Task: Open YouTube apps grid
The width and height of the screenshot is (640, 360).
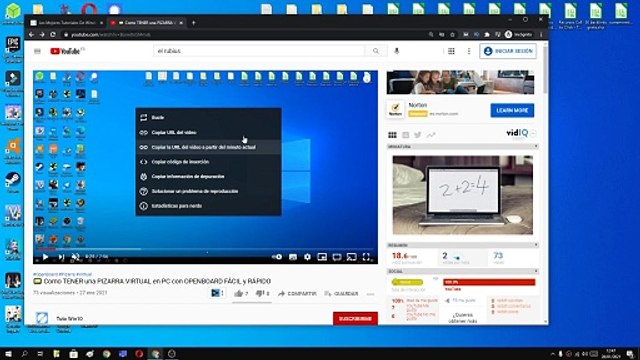Action: pyautogui.click(x=451, y=51)
